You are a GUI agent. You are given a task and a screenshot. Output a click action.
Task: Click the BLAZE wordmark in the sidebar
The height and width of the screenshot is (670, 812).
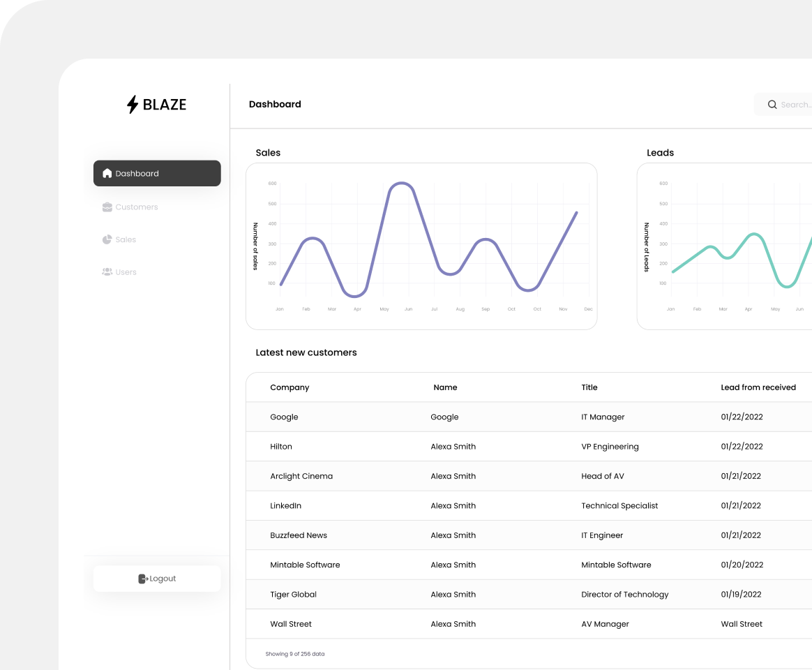coord(165,104)
